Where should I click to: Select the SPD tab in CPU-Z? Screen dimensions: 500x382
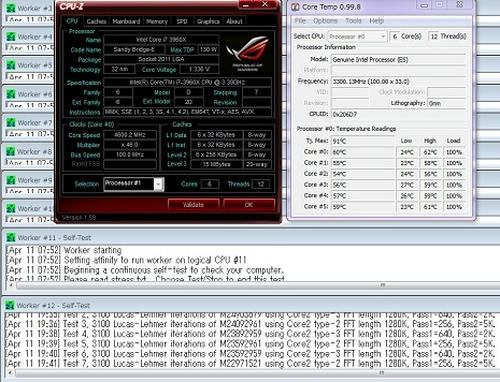coord(182,21)
